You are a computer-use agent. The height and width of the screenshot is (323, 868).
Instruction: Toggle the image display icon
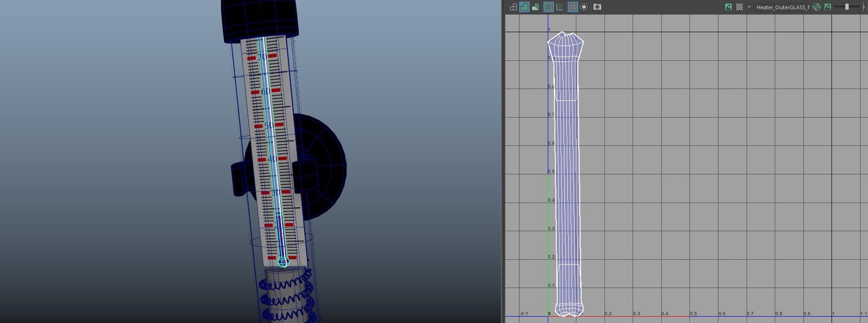click(728, 7)
